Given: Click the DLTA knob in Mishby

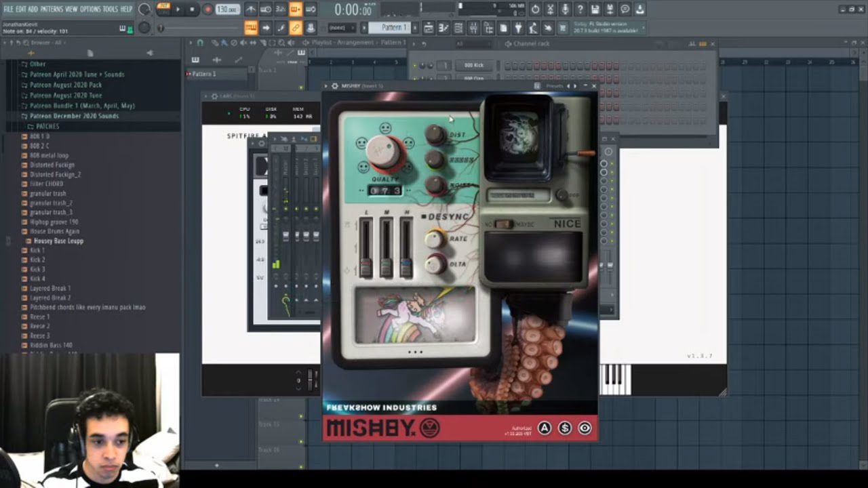Looking at the screenshot, I should click(435, 264).
